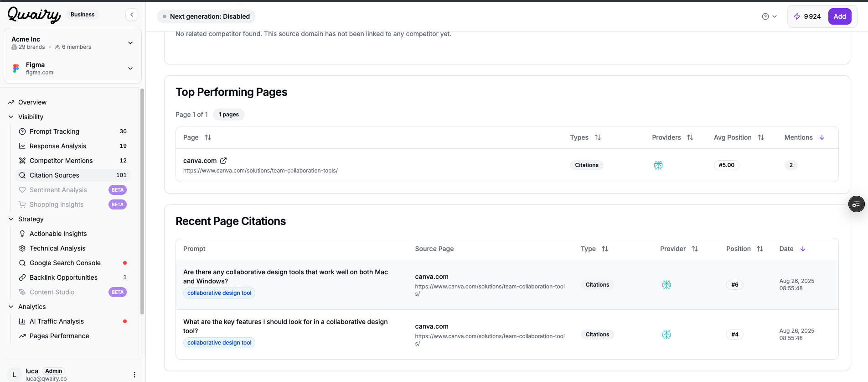Click the Figma brand logo icon
Screen dimensions: 868x382
coord(16,68)
